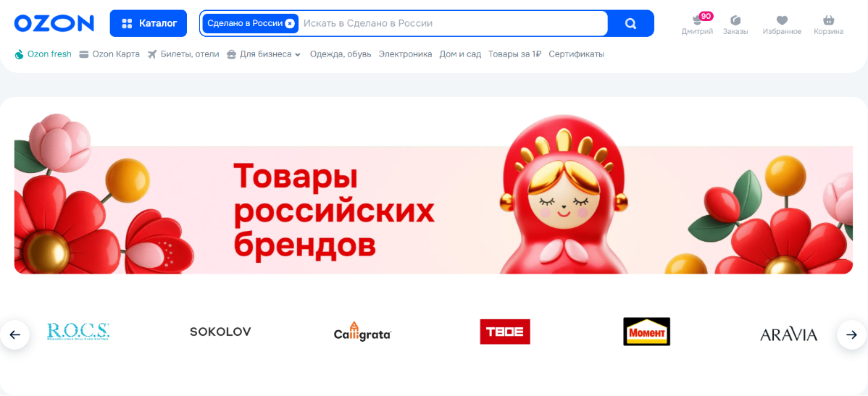The image size is (868, 396).
Task: Open Избранное heart icon
Action: pos(782,25)
